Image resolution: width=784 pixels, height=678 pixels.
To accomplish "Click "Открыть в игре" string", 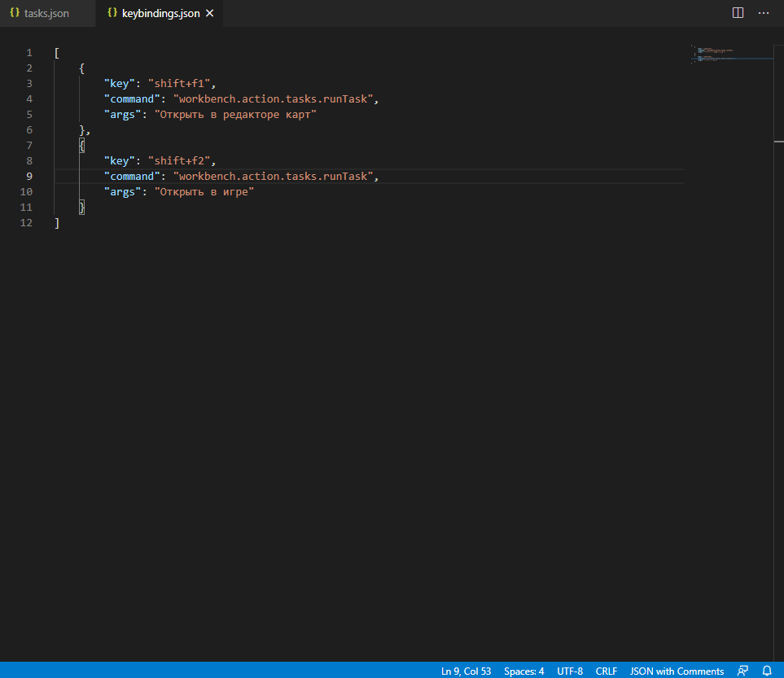I will pos(204,192).
